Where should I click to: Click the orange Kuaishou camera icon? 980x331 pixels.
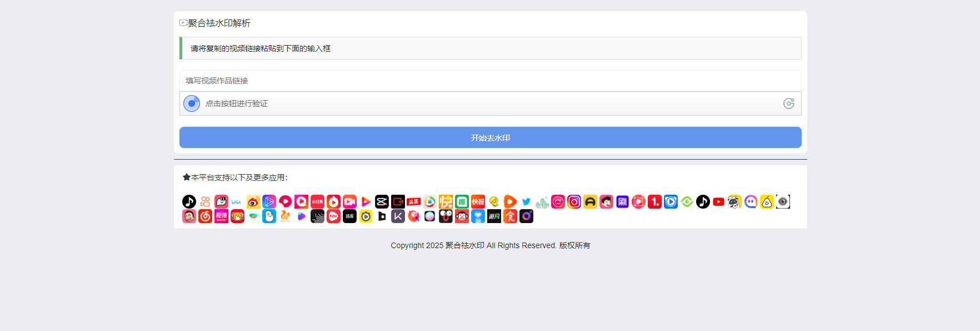click(x=205, y=202)
